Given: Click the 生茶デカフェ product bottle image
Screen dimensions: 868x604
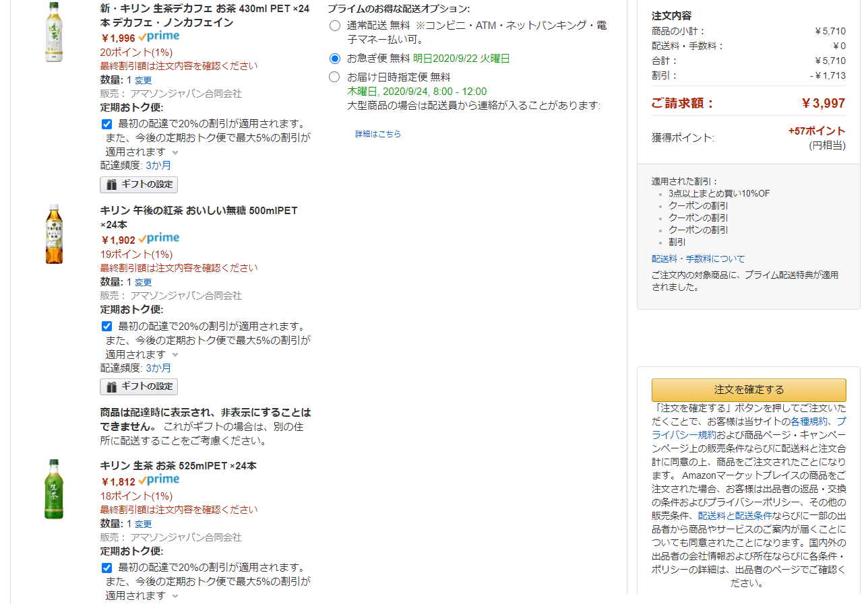Looking at the screenshot, I should click(x=54, y=32).
